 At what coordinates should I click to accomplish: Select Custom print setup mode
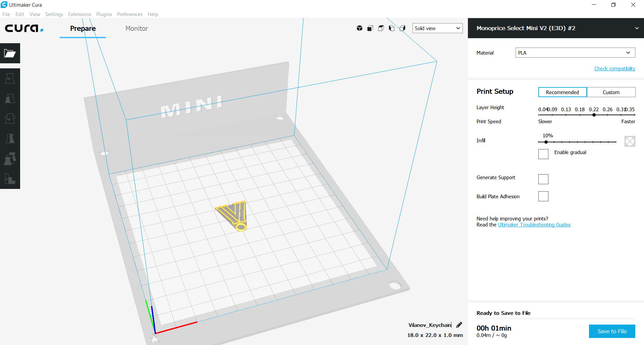tap(611, 92)
